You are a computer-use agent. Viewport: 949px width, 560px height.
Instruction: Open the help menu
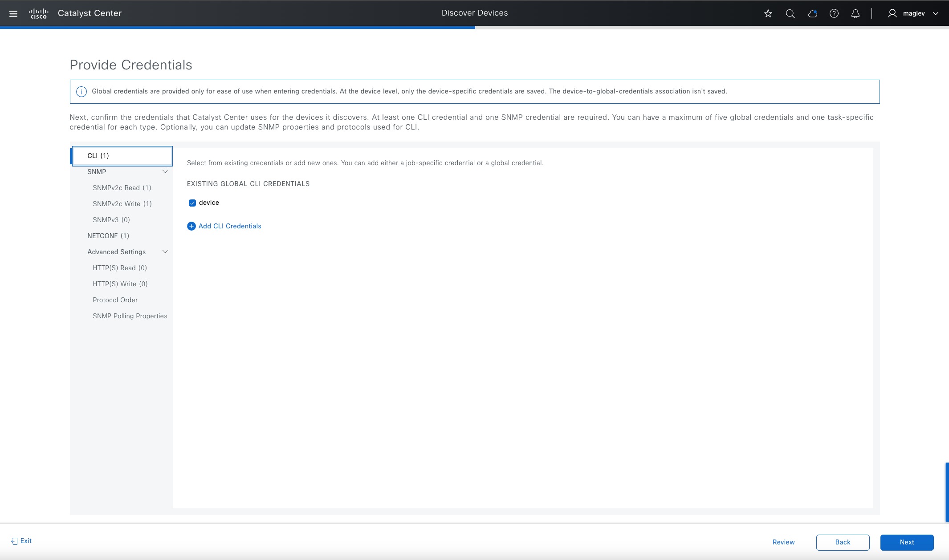click(x=834, y=14)
